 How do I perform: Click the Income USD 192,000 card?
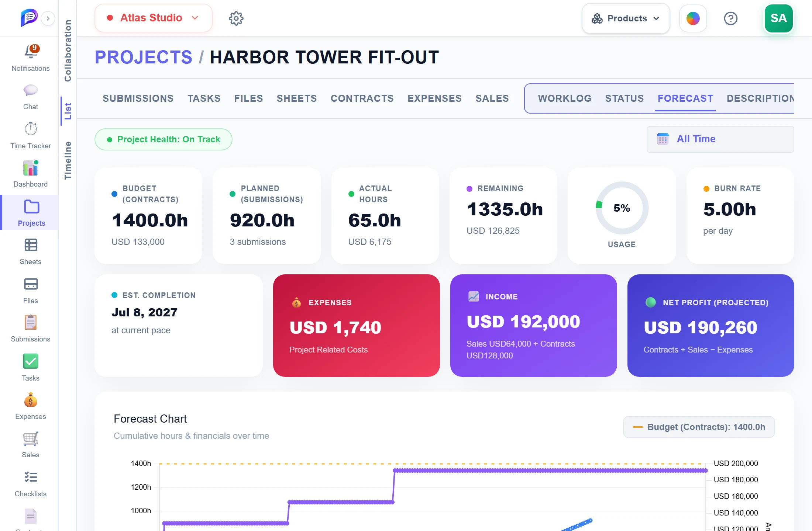(x=533, y=326)
